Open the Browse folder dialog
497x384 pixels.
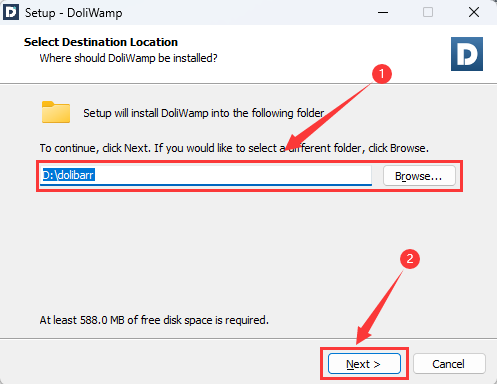pyautogui.click(x=419, y=176)
